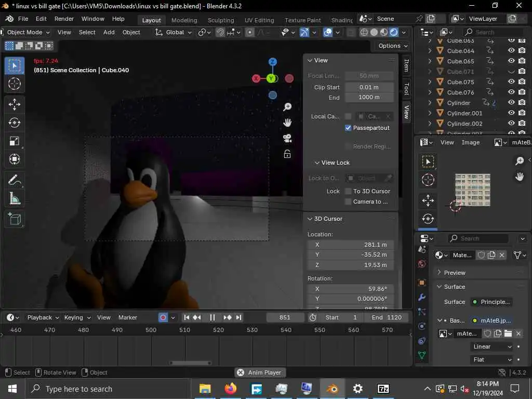Toggle the camera view icon

tap(287, 138)
